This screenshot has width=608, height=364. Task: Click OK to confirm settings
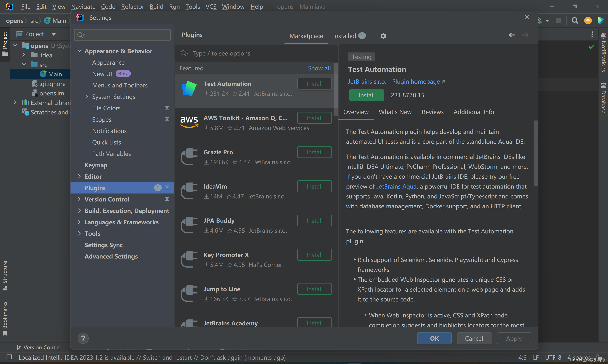tap(434, 338)
